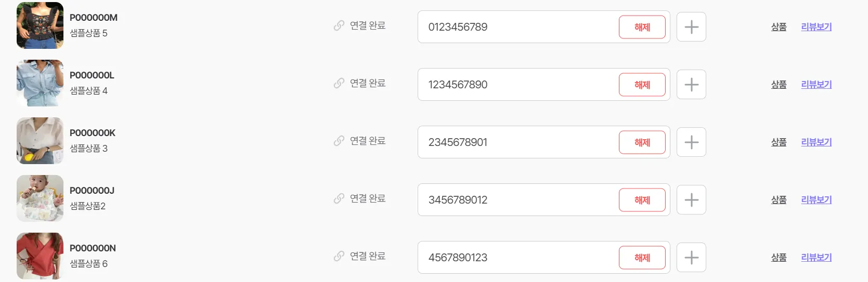
Task: Open 리뷰보기 for 샘플상품 4
Action: pyautogui.click(x=816, y=85)
